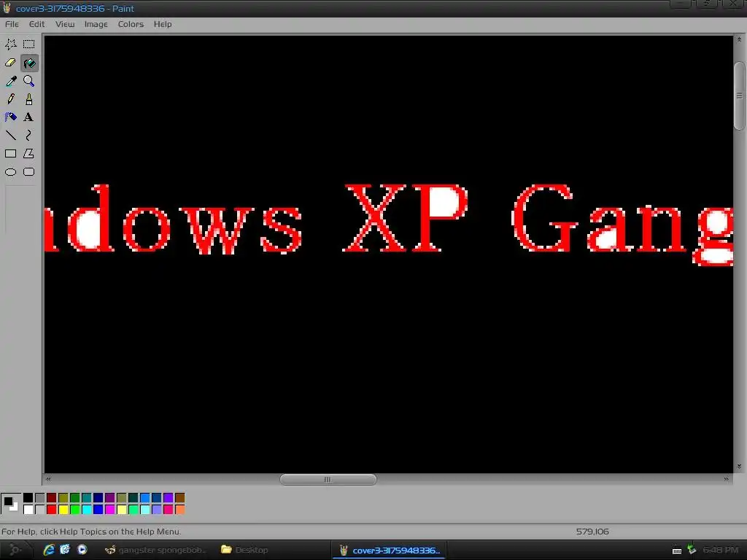This screenshot has width=747, height=560.
Task: Click the 6:48 PM taskbar clock
Action: coord(720,550)
